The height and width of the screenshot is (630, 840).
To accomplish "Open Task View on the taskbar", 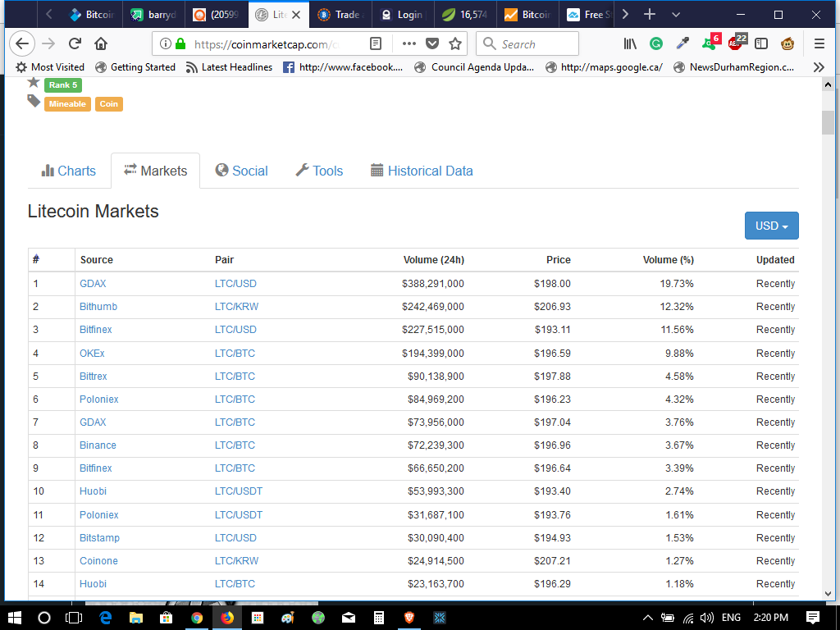I will tap(73, 618).
